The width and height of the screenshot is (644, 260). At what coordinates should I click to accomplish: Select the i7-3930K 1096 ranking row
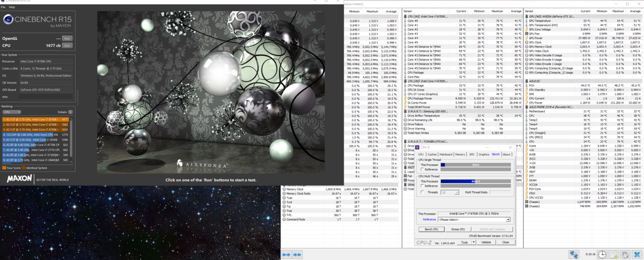click(36, 140)
